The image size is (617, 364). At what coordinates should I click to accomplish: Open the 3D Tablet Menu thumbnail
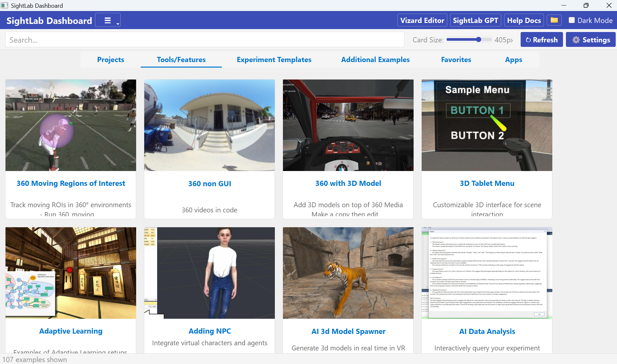[487, 125]
